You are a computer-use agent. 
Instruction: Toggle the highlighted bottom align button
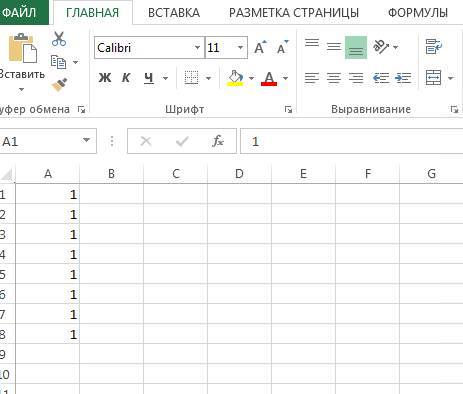[x=356, y=47]
